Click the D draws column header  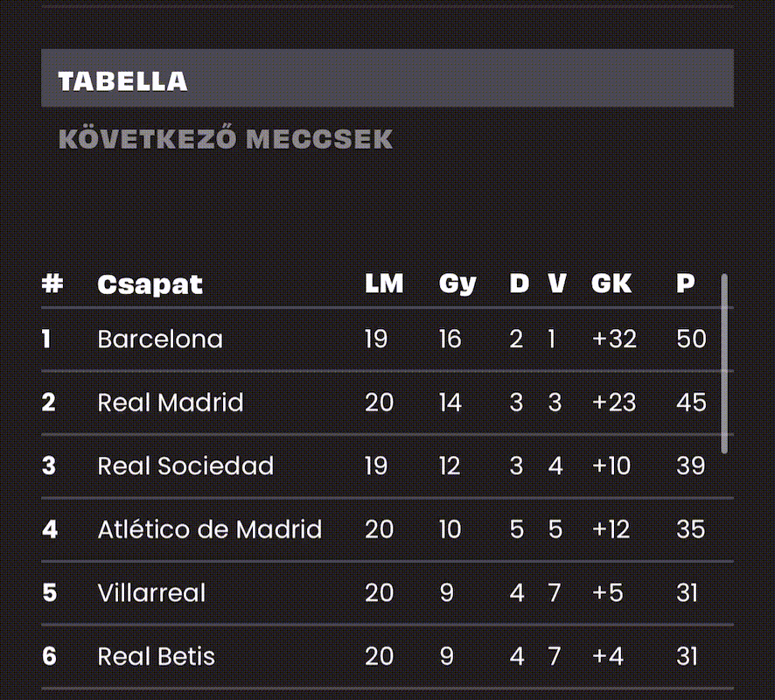tap(519, 283)
